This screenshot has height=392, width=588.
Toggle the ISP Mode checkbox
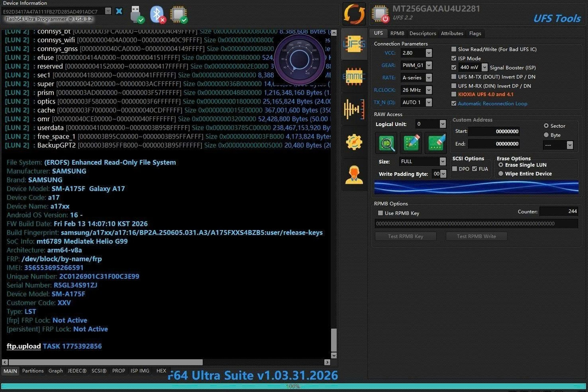(454, 58)
